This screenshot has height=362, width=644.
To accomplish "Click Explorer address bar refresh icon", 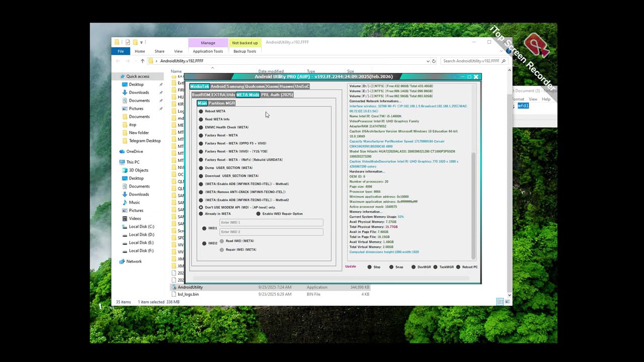I will click(x=434, y=61).
